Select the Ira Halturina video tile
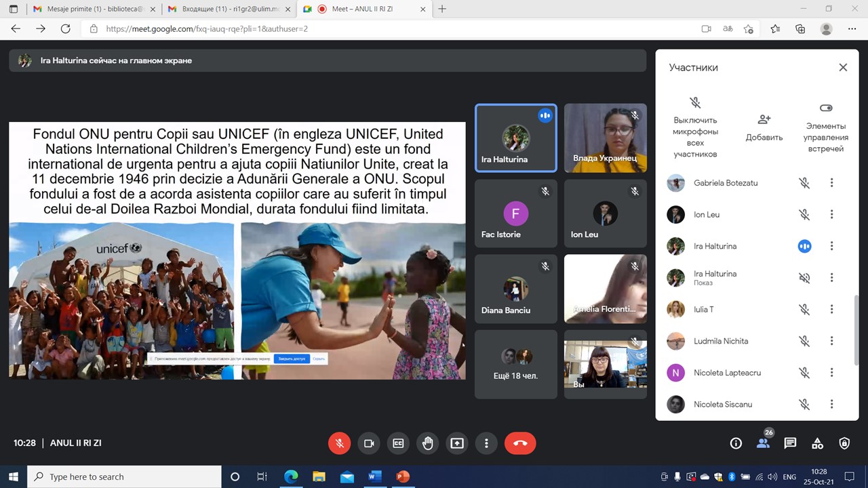 (516, 138)
